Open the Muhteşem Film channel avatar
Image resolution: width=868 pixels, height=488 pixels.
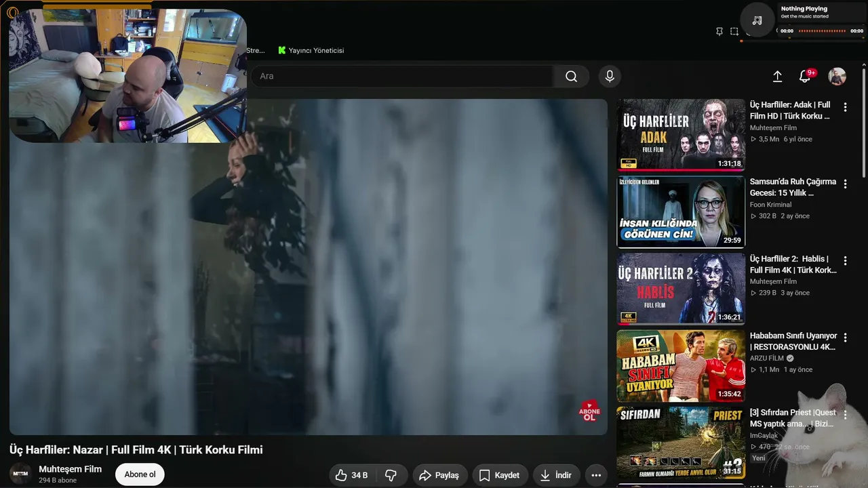(20, 474)
